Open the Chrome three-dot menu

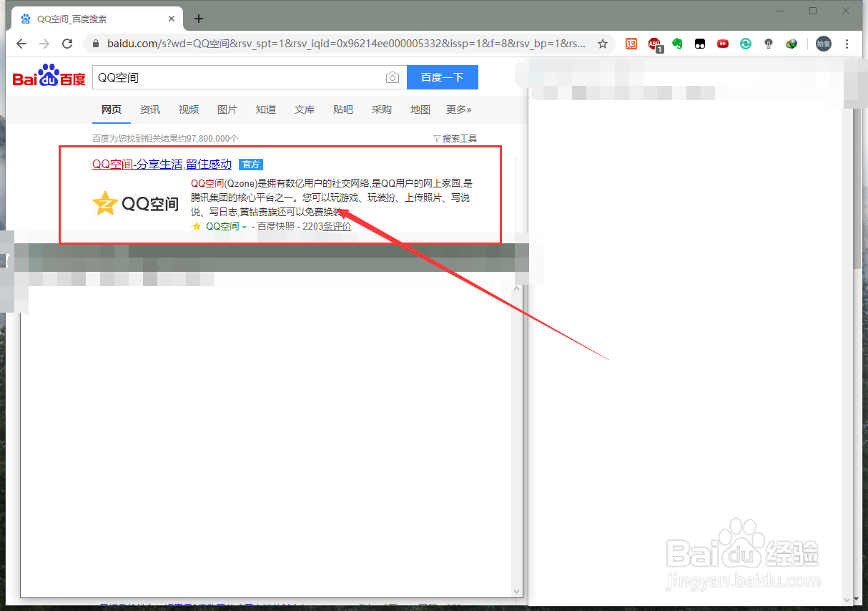click(847, 44)
